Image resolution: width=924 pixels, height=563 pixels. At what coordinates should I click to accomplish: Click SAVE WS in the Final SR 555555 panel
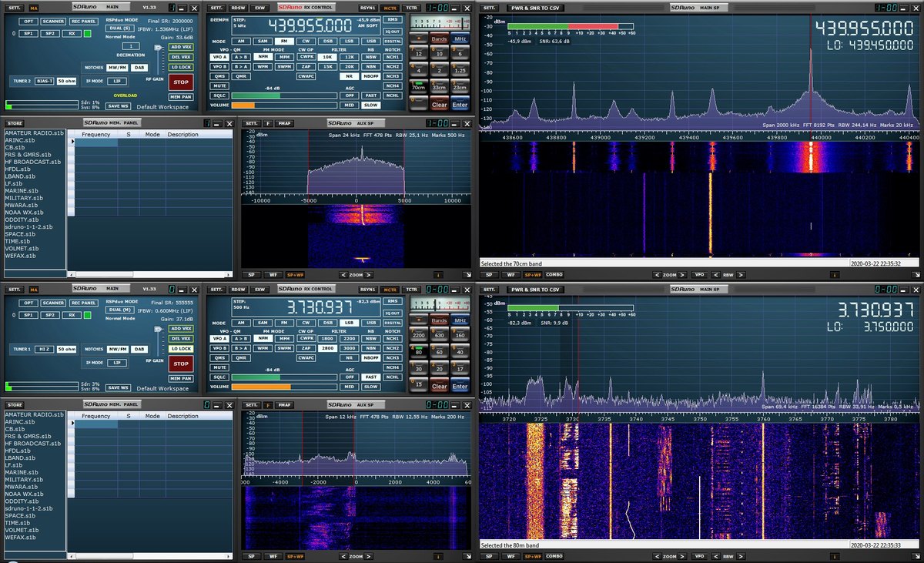tap(118, 387)
